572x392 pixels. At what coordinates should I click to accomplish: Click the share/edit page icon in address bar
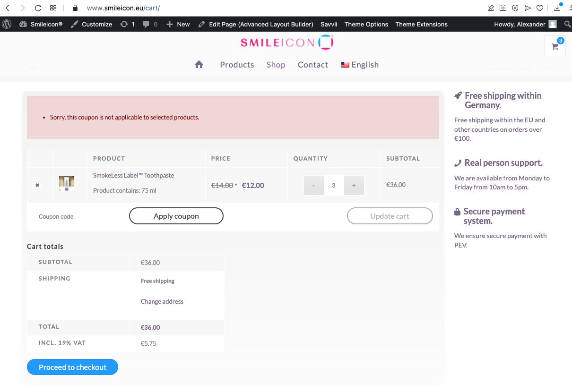491,8
